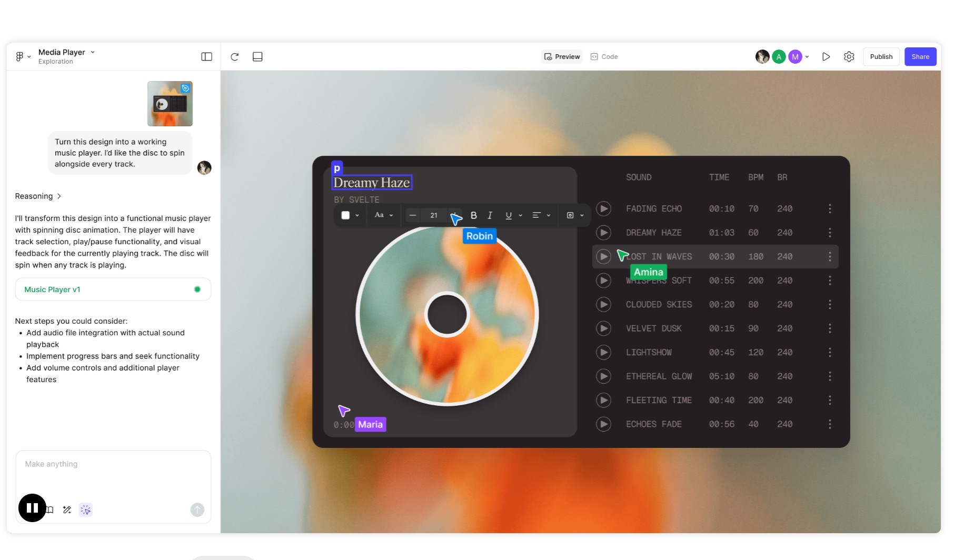Toggle italic formatting
This screenshot has width=954, height=560.
[x=490, y=215]
